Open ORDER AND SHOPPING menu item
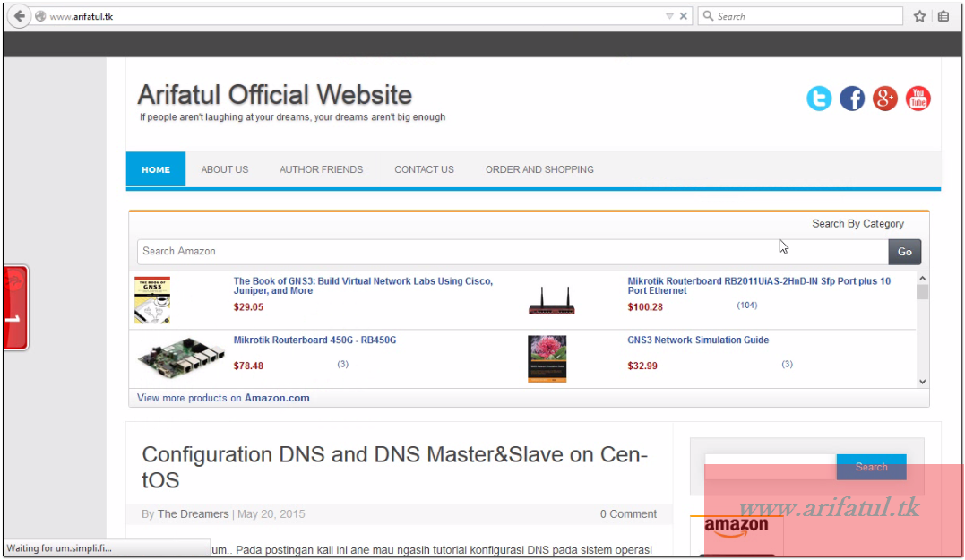 (539, 169)
